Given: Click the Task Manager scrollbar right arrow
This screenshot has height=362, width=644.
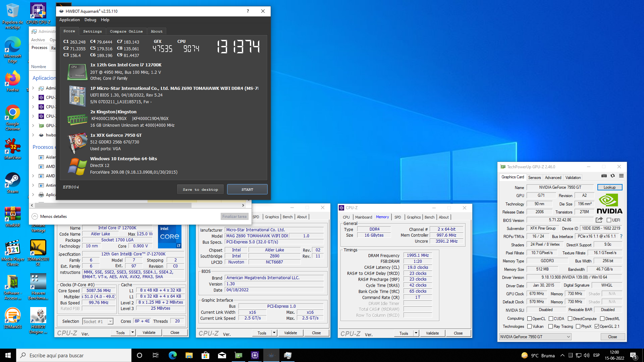Looking at the screenshot, I should [243, 205].
